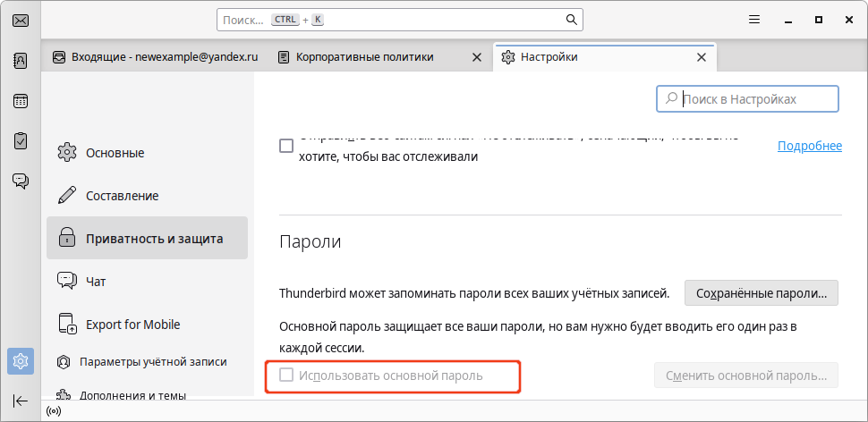Image resolution: width=868 pixels, height=422 pixels.
Task: Open the Chat space icon in sidebar
Action: 21,181
